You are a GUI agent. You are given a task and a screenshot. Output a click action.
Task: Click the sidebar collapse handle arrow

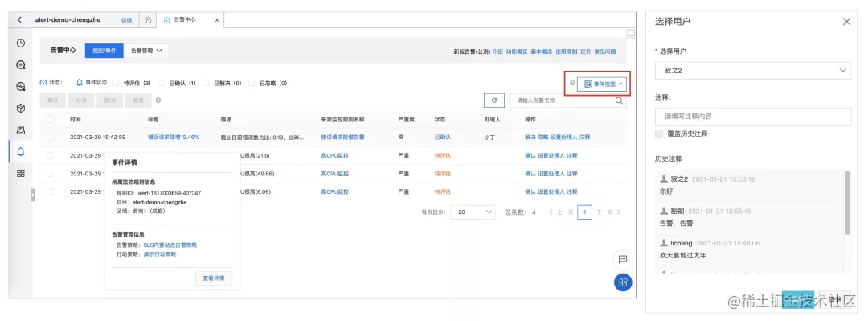(33, 195)
